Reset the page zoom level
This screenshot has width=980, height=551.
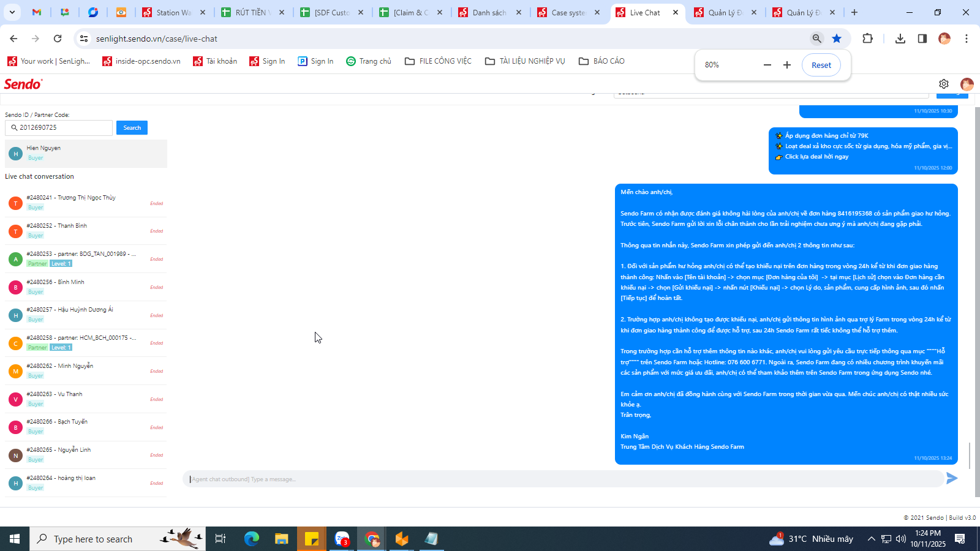click(x=821, y=65)
